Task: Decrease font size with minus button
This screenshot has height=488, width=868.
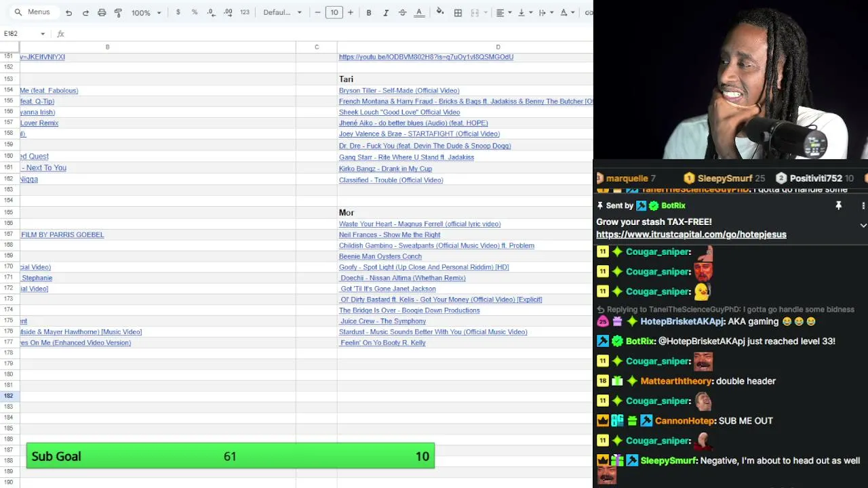Action: [x=317, y=12]
